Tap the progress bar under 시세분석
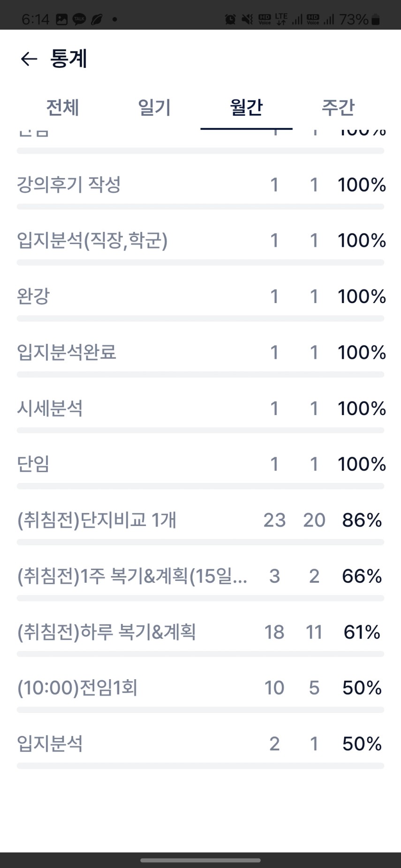401x868 pixels. click(200, 430)
